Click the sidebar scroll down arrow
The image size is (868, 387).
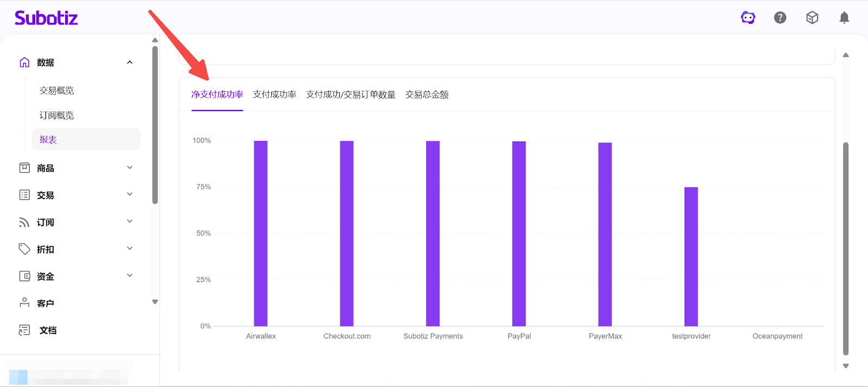[155, 302]
